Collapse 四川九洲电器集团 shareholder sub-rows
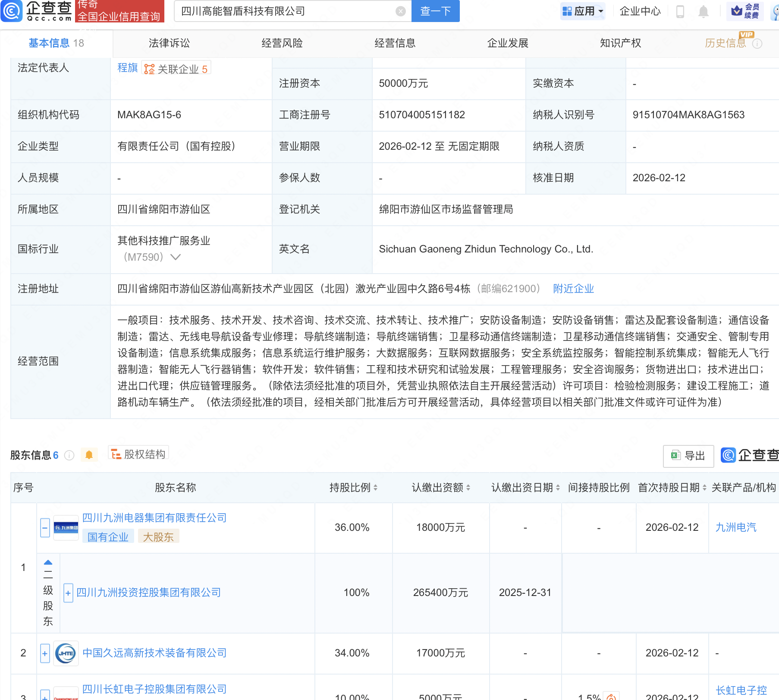The image size is (779, 700). (x=44, y=527)
